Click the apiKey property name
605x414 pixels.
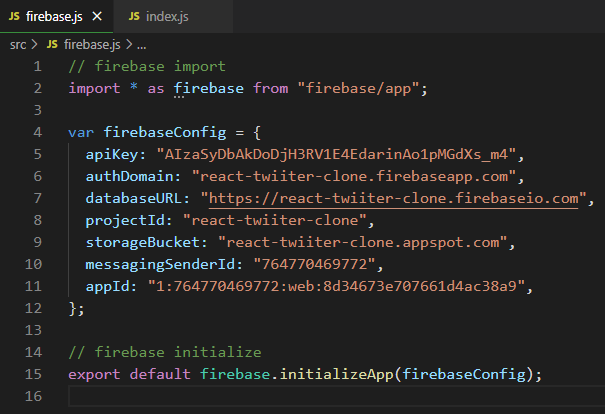click(x=112, y=154)
